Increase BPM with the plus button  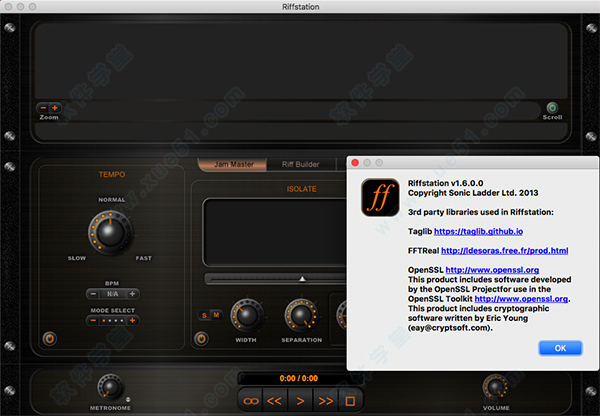click(x=132, y=294)
